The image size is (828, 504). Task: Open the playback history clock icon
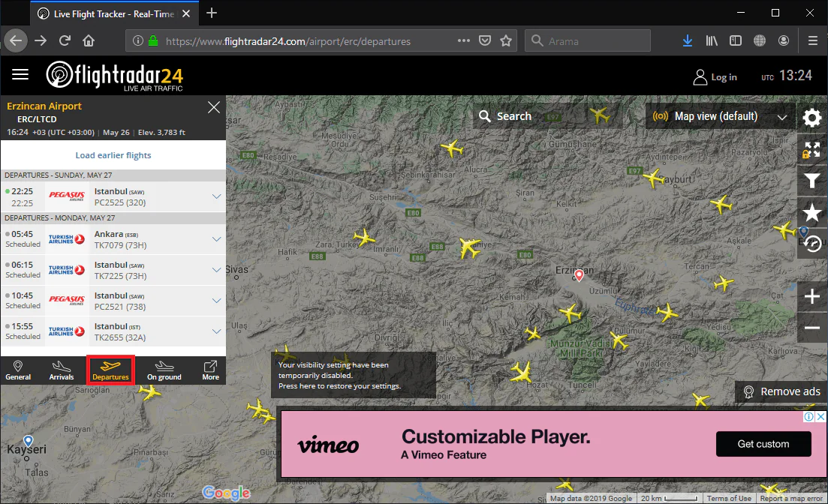(x=812, y=243)
